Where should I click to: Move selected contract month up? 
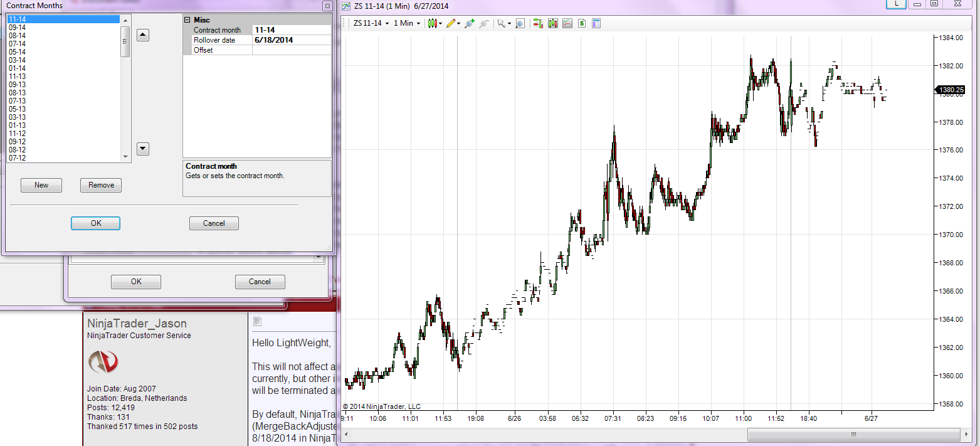tap(143, 35)
